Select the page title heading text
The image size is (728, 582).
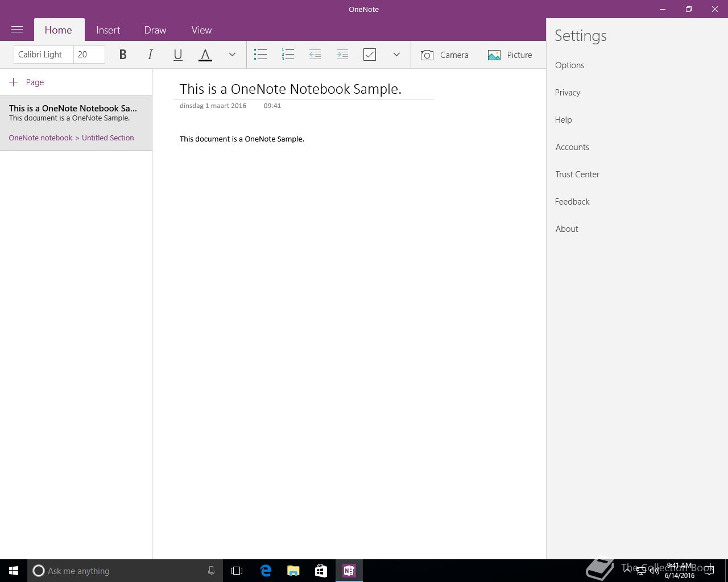click(x=291, y=89)
